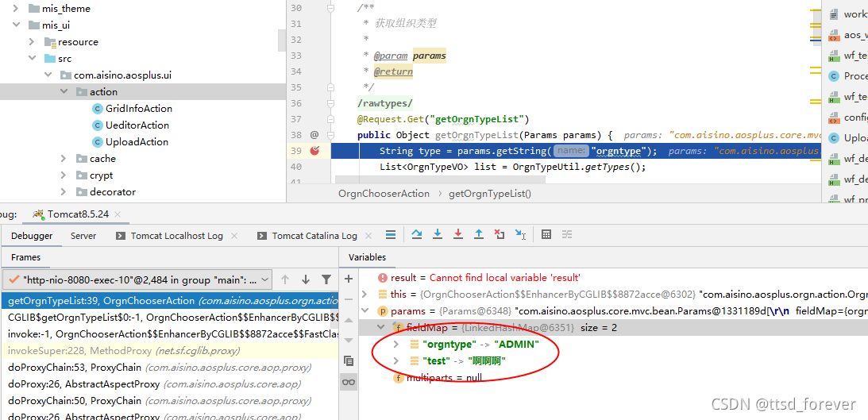Image resolution: width=868 pixels, height=420 pixels.
Task: Click the red Force Step Into arrow
Action: point(457,235)
